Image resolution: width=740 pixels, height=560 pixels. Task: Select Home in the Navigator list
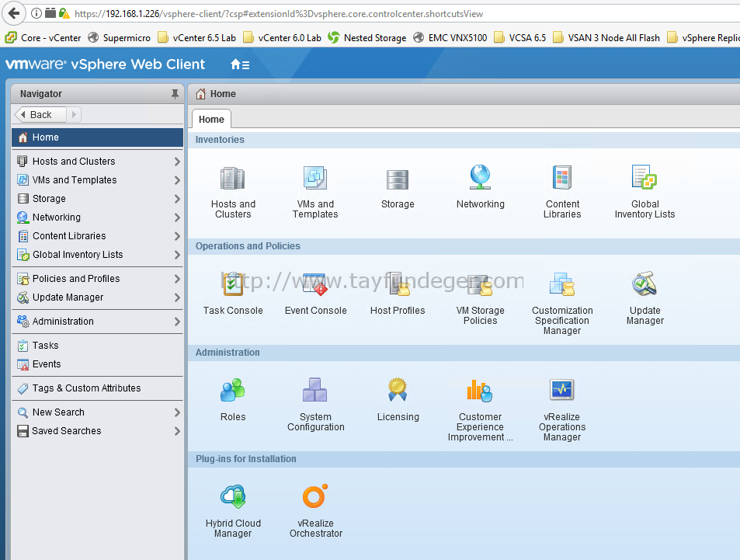point(97,137)
